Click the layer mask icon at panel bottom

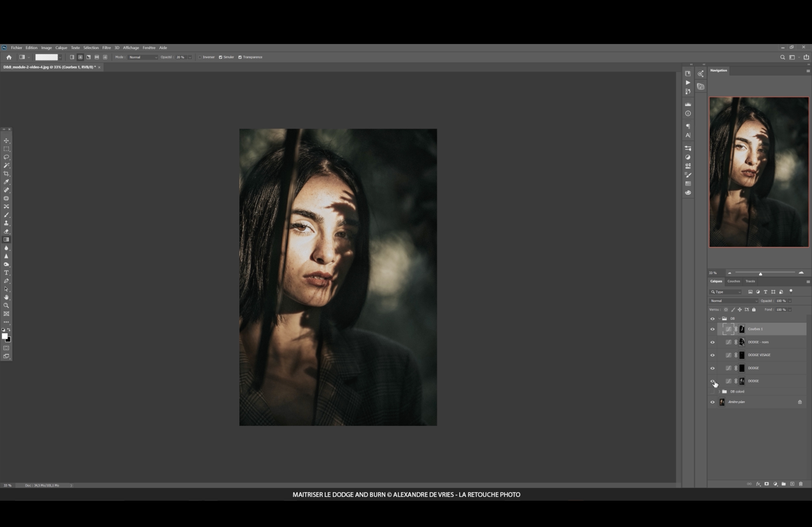coord(767,484)
